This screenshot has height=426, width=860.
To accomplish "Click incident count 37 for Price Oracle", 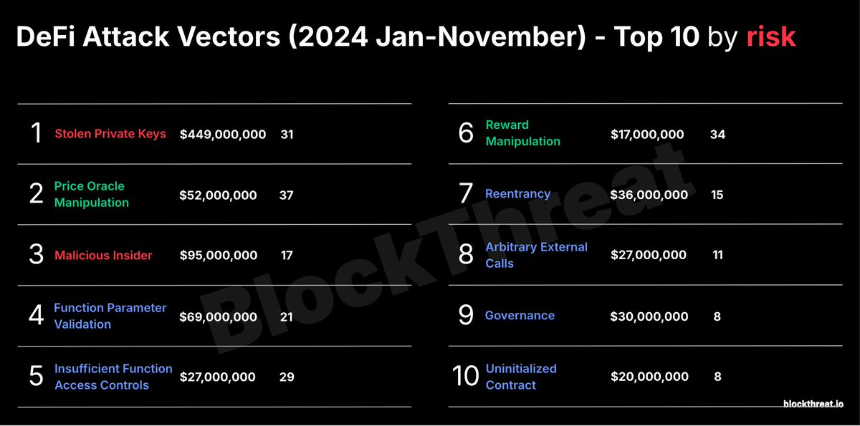I will (x=286, y=195).
